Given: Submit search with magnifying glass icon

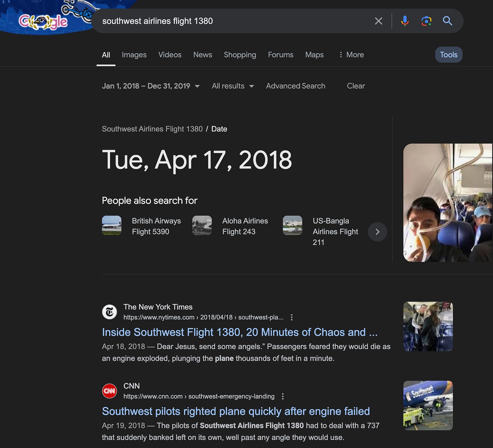Looking at the screenshot, I should [448, 21].
